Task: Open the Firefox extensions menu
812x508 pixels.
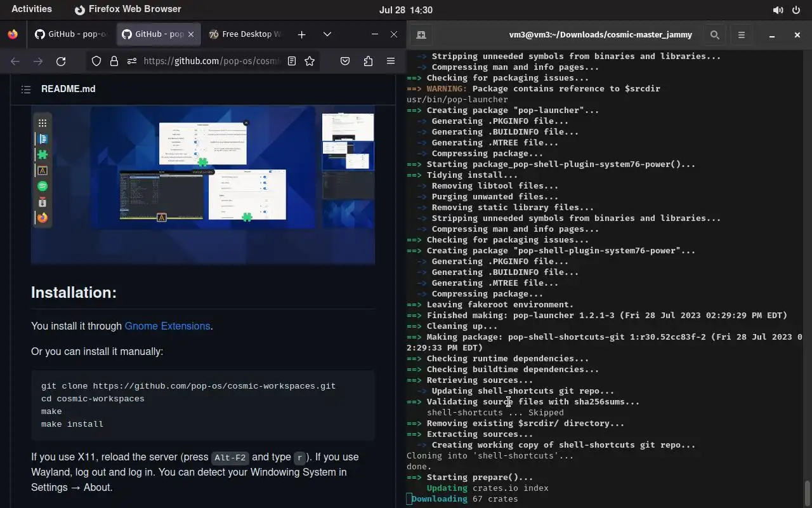Action: [x=368, y=61]
